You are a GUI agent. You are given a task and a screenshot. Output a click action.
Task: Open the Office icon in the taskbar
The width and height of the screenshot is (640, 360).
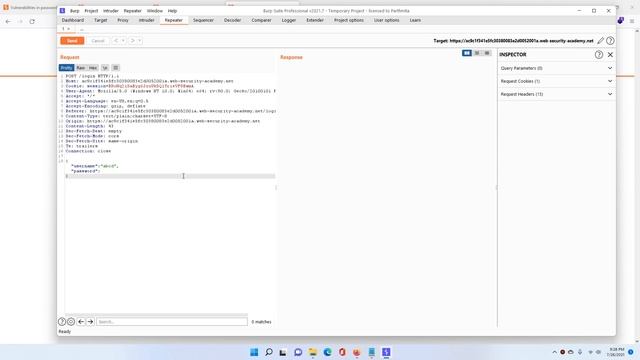[342, 352]
